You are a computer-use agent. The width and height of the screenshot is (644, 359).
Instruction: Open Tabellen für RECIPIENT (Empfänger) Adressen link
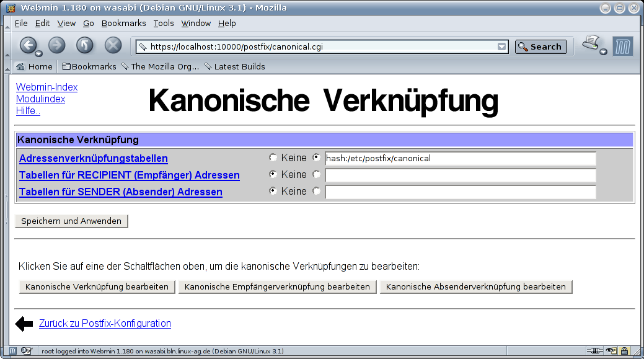pos(130,175)
